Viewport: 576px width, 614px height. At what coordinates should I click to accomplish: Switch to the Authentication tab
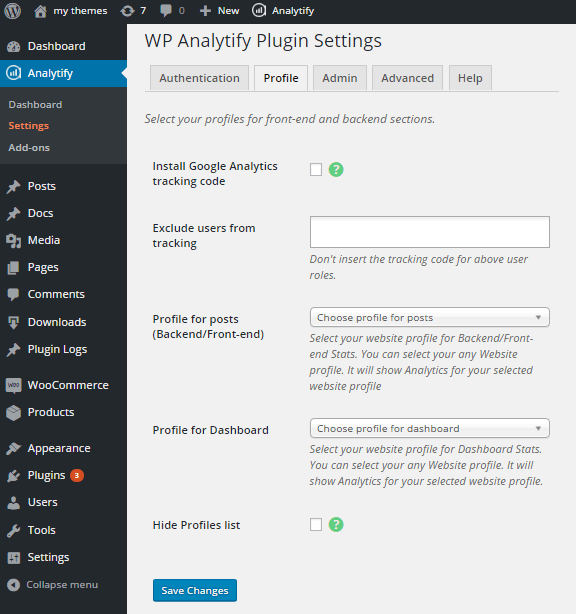pos(199,78)
